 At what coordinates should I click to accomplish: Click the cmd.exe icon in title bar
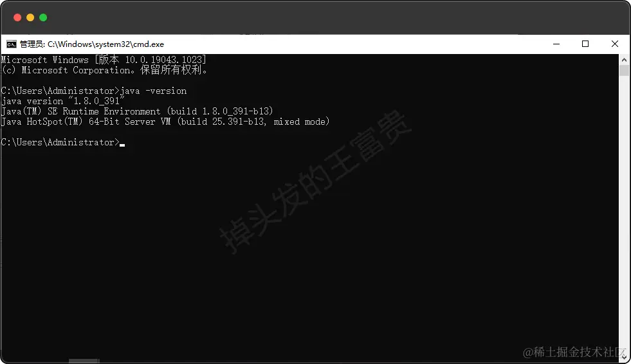pyautogui.click(x=12, y=44)
